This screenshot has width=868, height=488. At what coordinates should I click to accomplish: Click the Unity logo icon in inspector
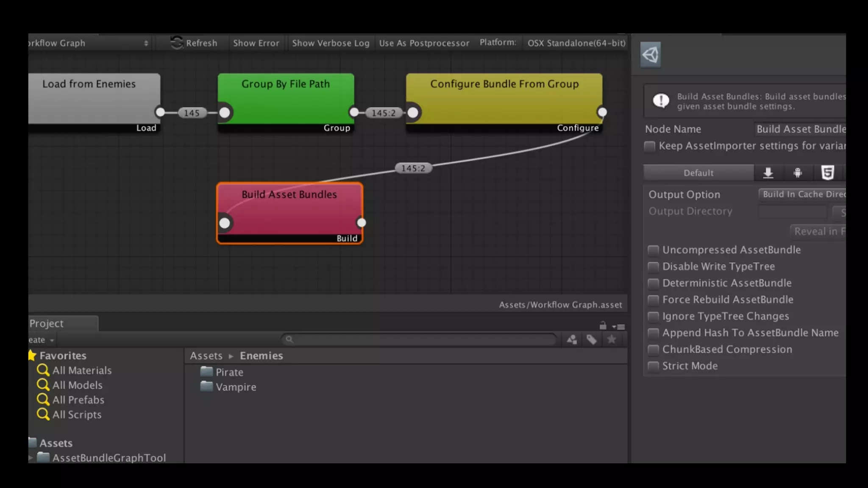(650, 55)
